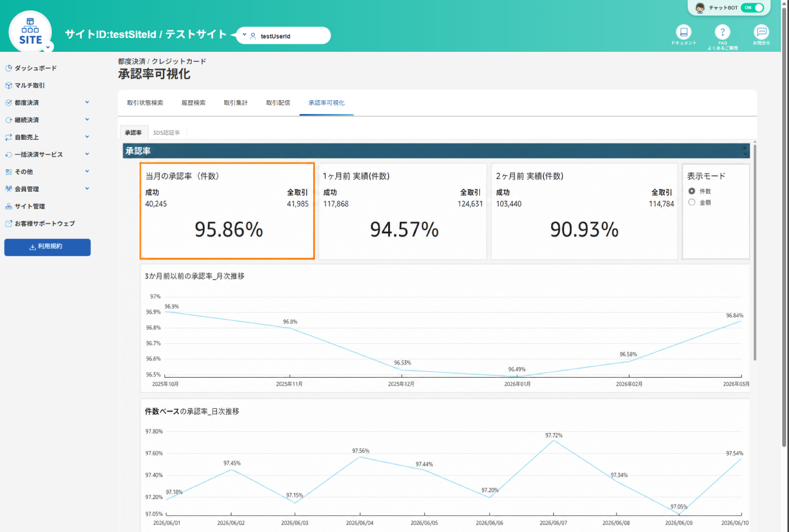The height and width of the screenshot is (532, 789).
Task: Open the site switcher chevron under SITE logo
Action: 49,47
